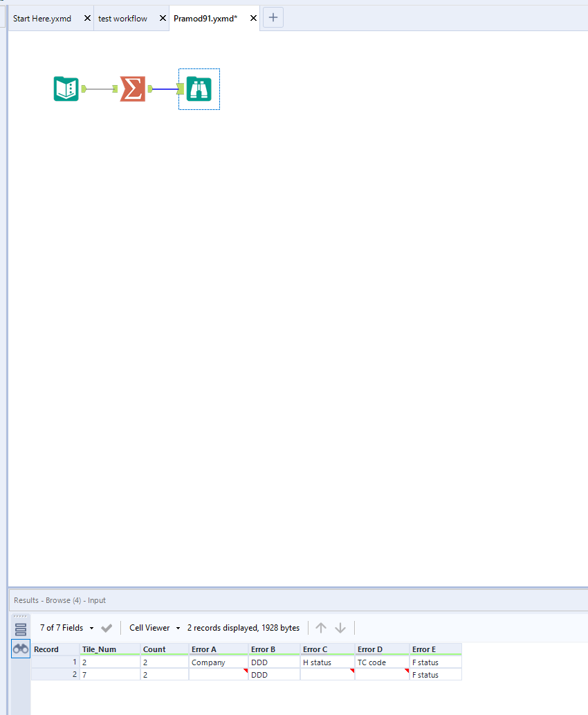Select the Error A value Company in row 1
The image size is (588, 715).
point(208,662)
